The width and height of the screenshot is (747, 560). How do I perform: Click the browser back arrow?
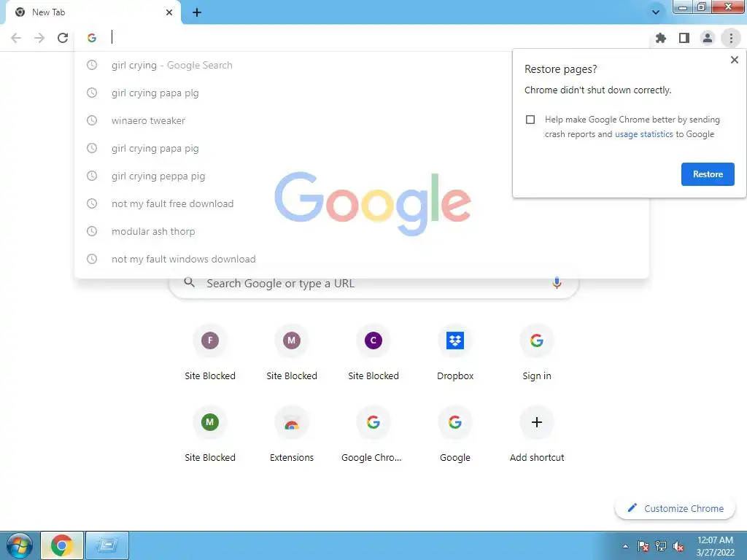pos(16,38)
